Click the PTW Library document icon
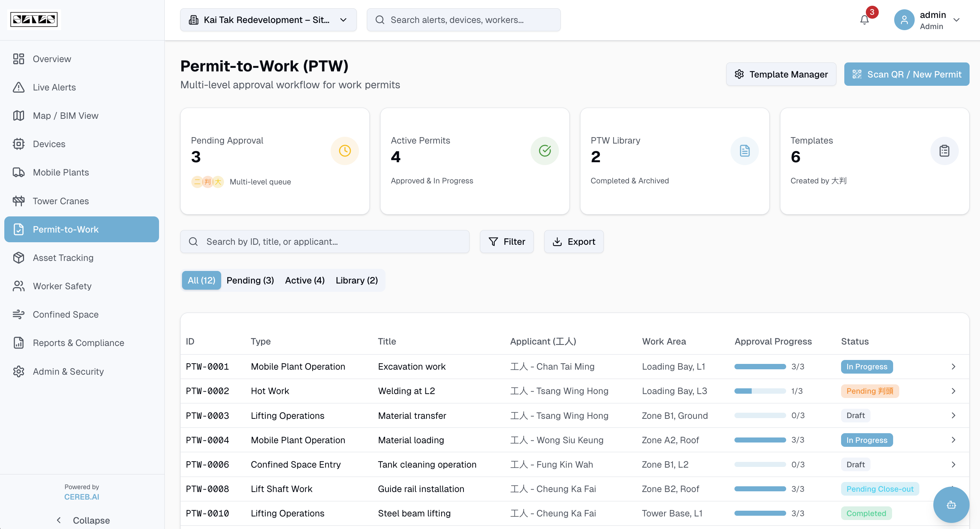Viewport: 980px width, 529px height. tap(744, 151)
